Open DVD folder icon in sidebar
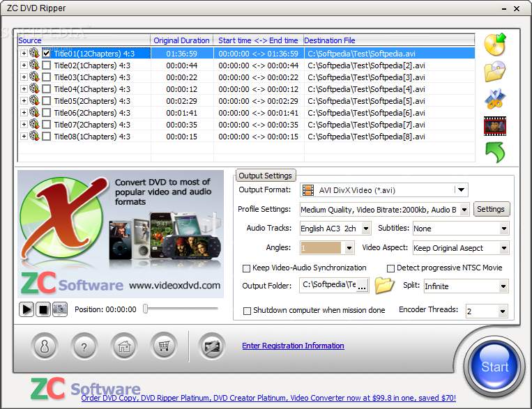Viewport: 532px width, 409px height. [x=495, y=72]
